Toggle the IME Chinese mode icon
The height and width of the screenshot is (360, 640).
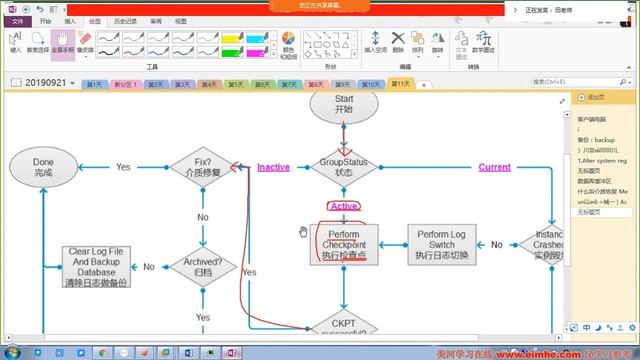(586, 327)
